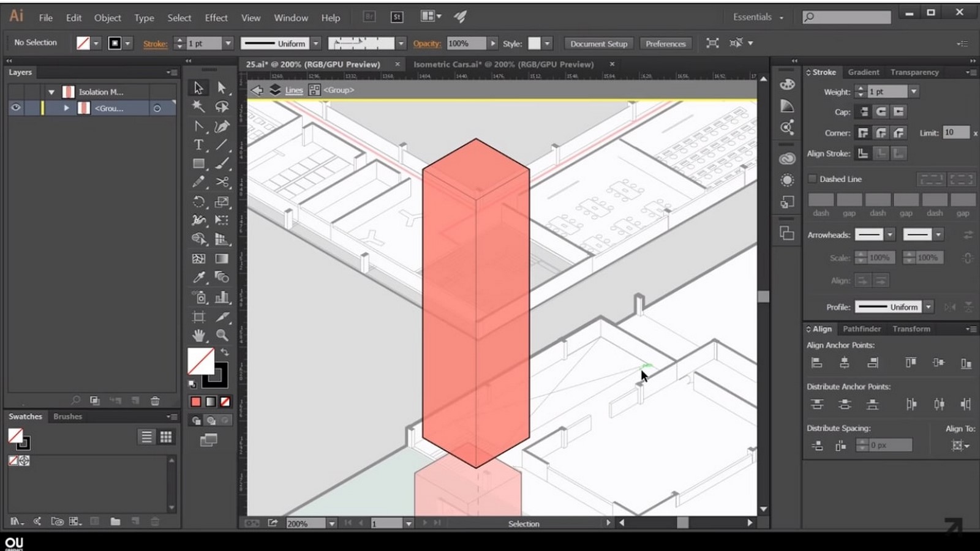Click the red Color fill swatch

coord(195,402)
